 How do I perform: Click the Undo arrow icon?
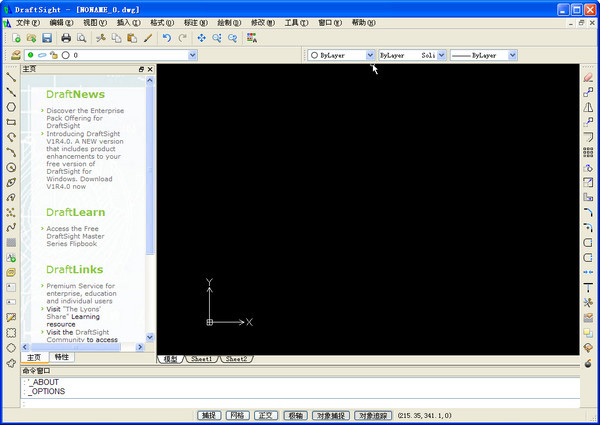tap(167, 38)
